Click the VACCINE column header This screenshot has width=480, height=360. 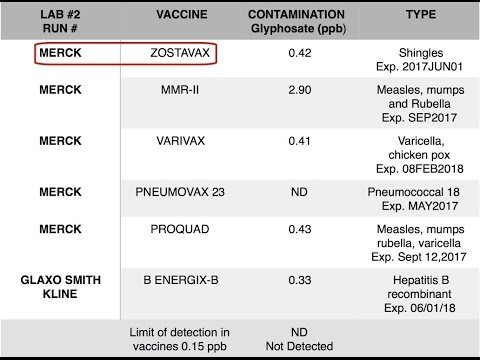pos(182,14)
